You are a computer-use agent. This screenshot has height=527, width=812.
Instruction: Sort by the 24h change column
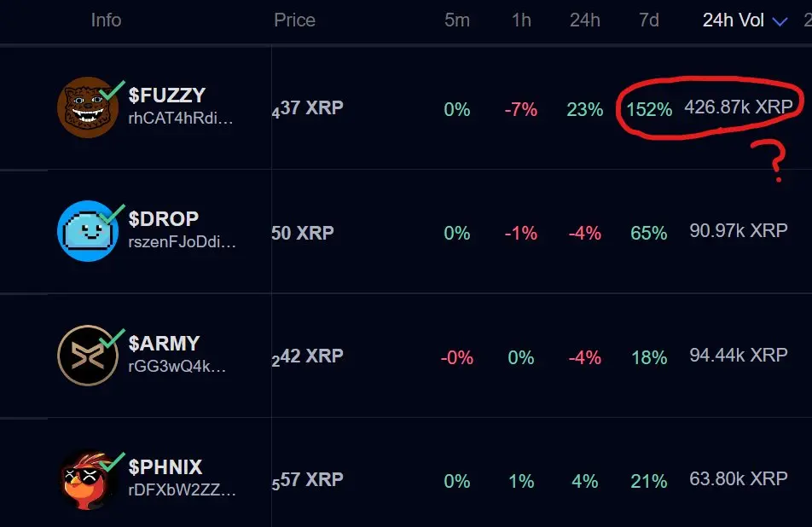click(x=584, y=20)
